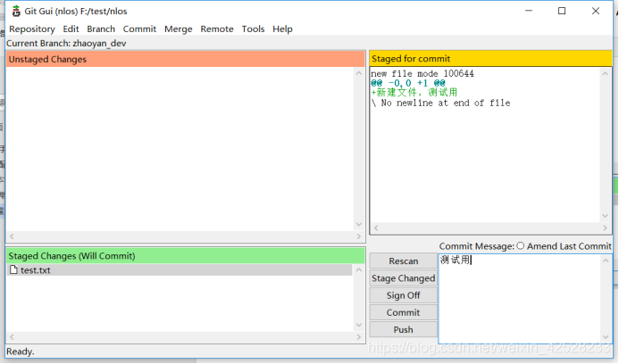This screenshot has width=619, height=364.
Task: Click right arrow of diff pane horizontal scrollbar
Action: [606, 227]
